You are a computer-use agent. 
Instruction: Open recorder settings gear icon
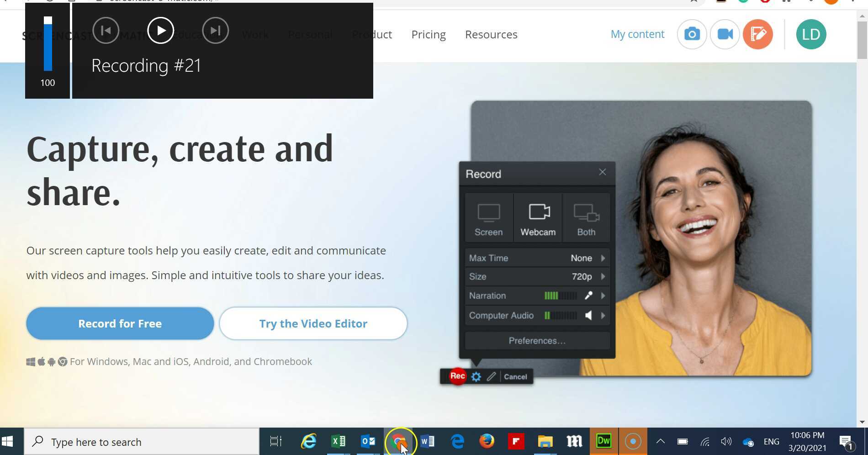pos(476,377)
